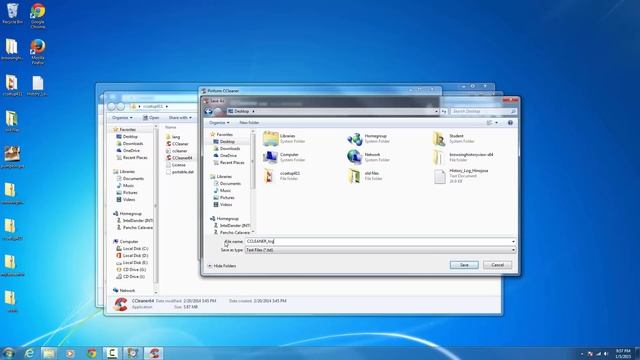640x360 pixels.
Task: Select Local Disk (D:) in Explorer sidebar
Action: [135, 256]
